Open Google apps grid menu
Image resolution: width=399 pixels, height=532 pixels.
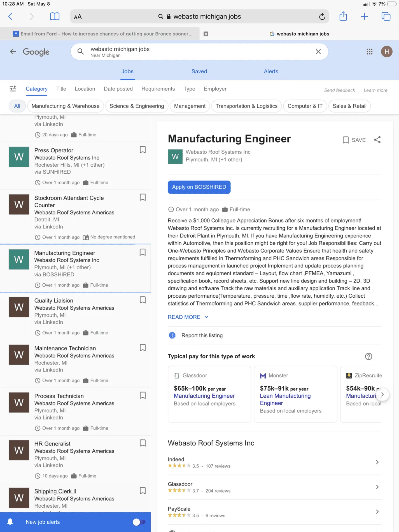point(370,52)
